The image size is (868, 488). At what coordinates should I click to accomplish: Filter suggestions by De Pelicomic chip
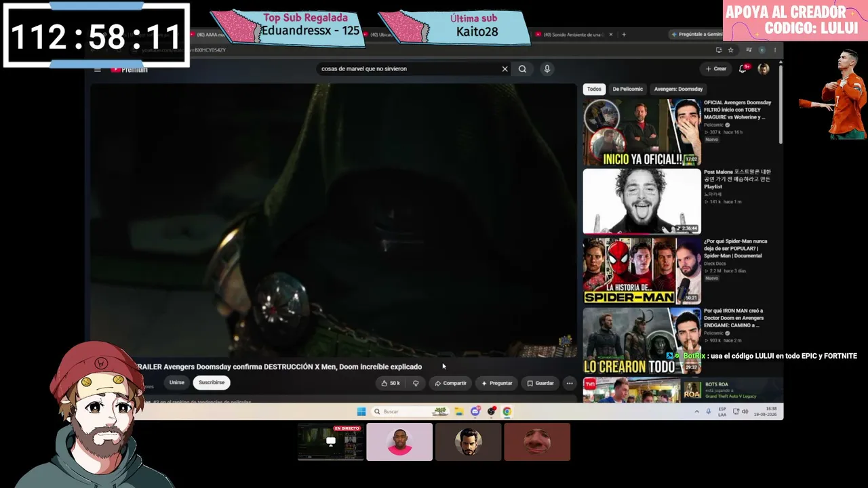pos(627,89)
